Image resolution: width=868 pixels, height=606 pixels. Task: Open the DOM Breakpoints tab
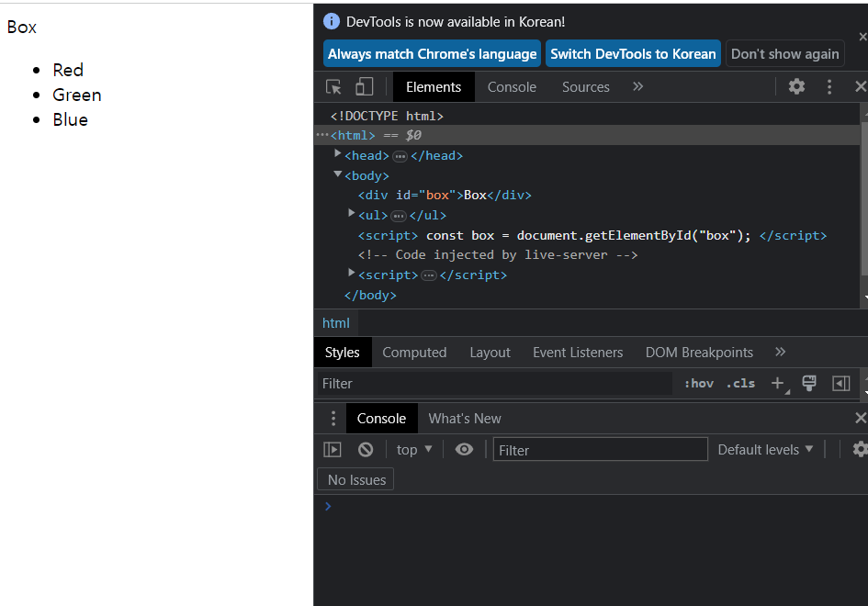[x=699, y=353]
